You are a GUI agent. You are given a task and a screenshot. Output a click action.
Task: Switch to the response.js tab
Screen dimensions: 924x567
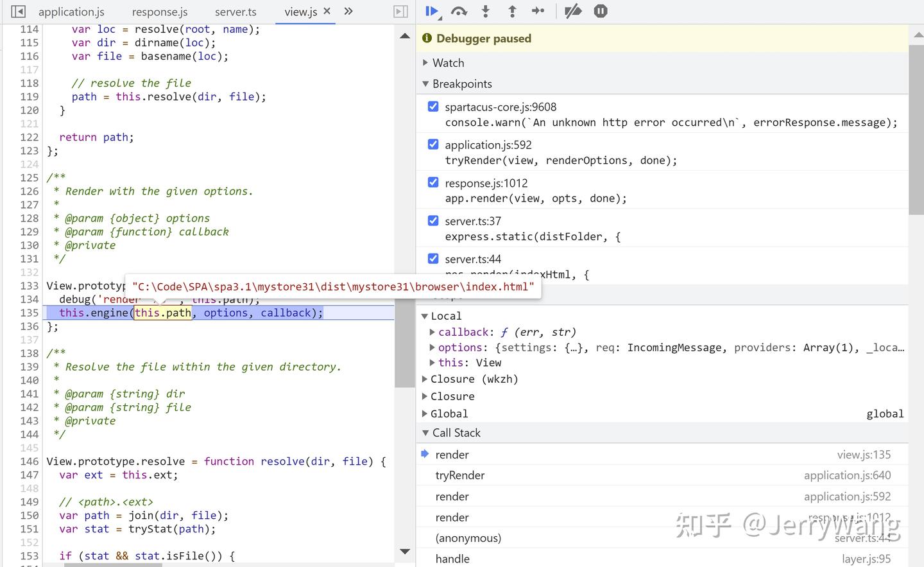[x=160, y=12]
